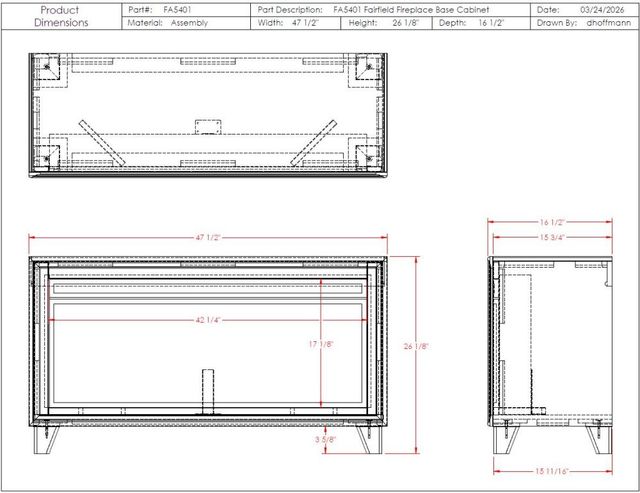
Task: Click the Material Assembly field
Action: pyautogui.click(x=186, y=23)
